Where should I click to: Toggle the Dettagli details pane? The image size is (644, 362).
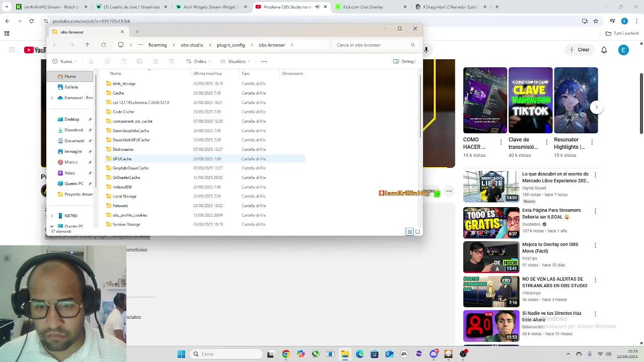405,61
